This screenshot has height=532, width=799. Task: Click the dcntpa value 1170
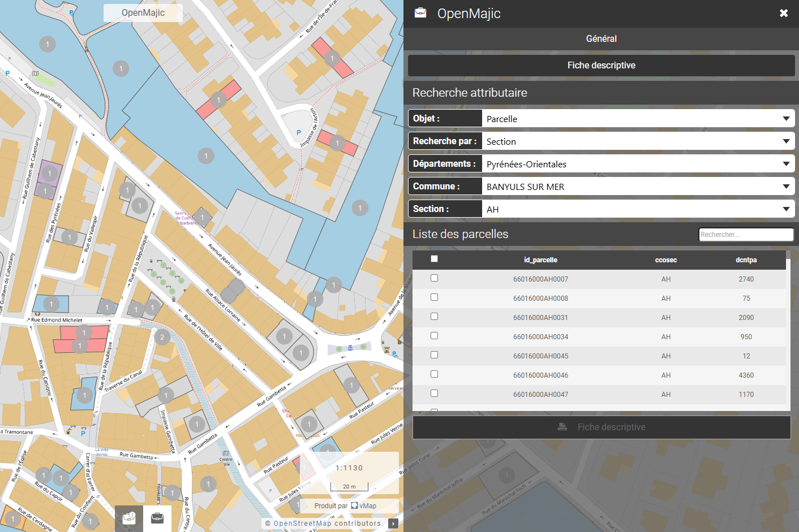tap(746, 395)
